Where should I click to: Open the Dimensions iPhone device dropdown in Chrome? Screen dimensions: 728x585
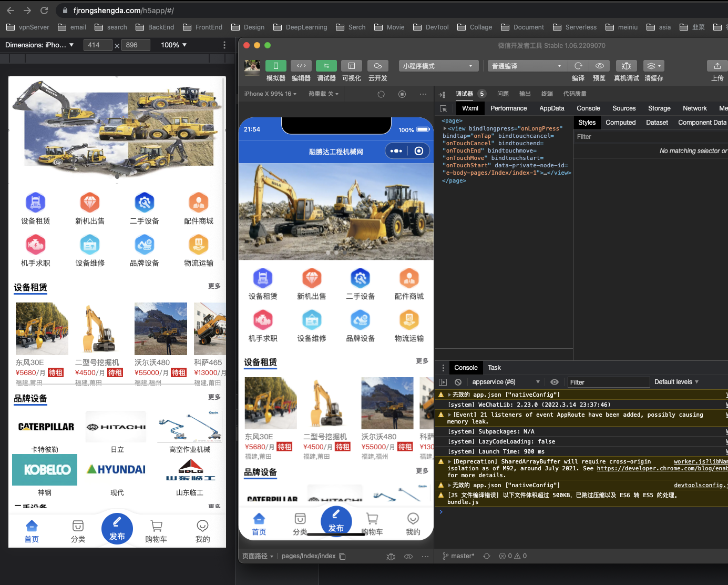(x=39, y=45)
